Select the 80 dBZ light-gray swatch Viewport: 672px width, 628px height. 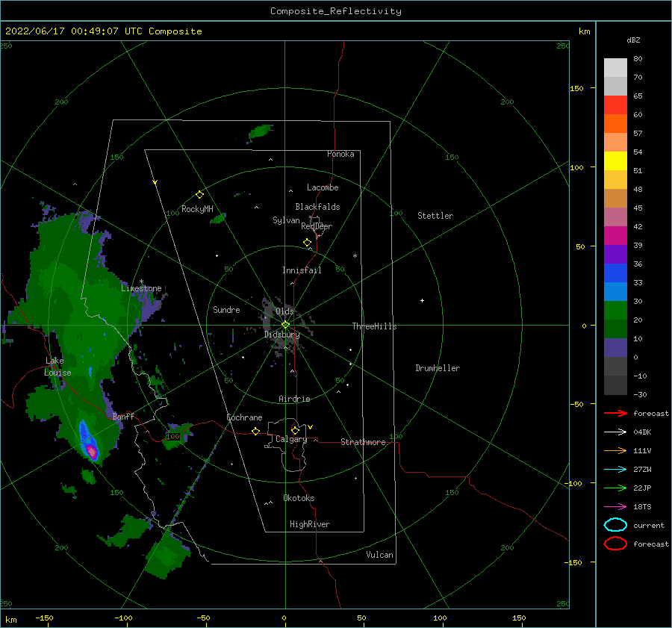[x=615, y=67]
